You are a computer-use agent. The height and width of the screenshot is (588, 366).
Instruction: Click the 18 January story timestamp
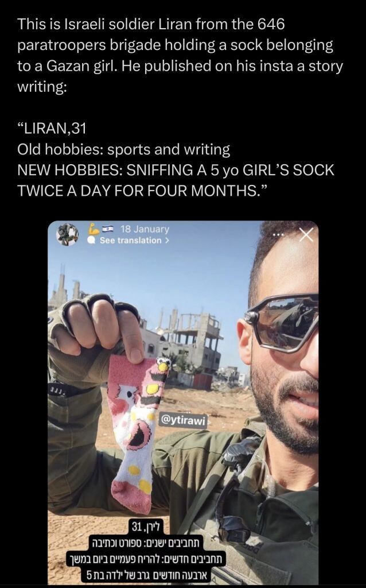[x=144, y=229]
